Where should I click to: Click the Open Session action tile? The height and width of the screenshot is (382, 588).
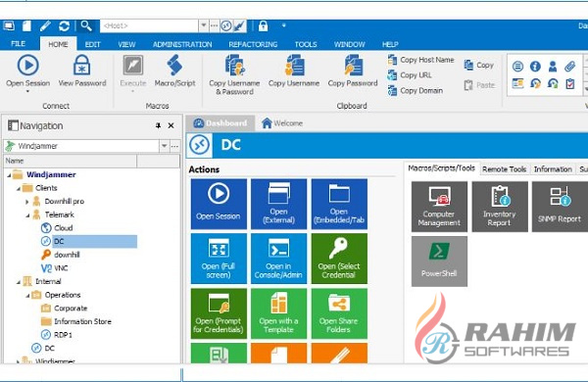(219, 204)
